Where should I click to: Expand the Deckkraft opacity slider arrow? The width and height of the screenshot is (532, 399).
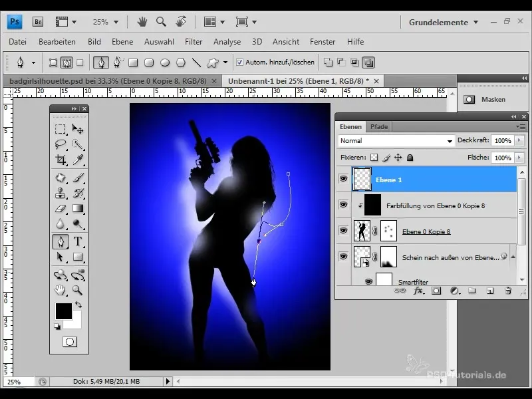tap(518, 141)
